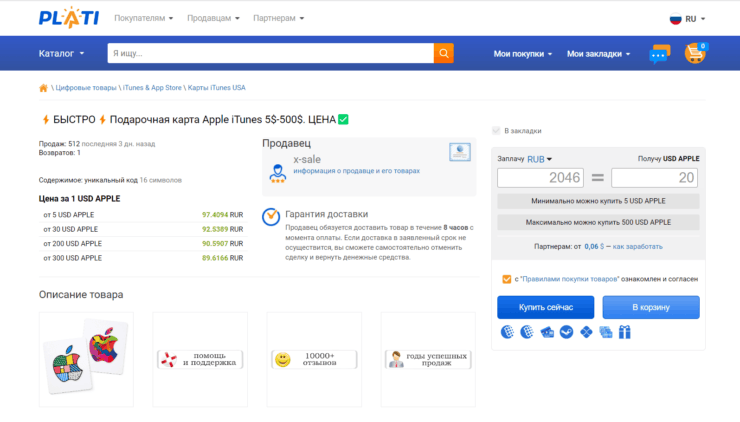The height and width of the screenshot is (422, 740).
Task: Select the second WebMoney globe payment icon
Action: point(527,332)
